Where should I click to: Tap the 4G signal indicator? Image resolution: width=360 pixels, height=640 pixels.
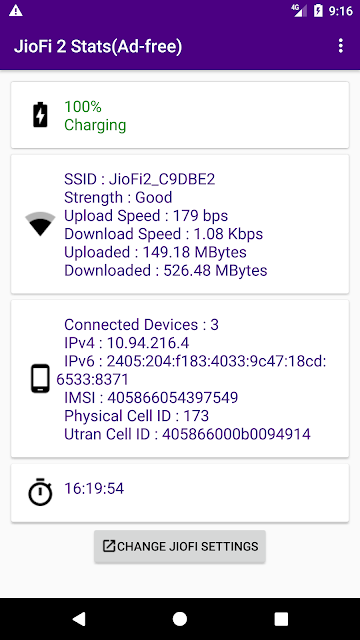(299, 11)
